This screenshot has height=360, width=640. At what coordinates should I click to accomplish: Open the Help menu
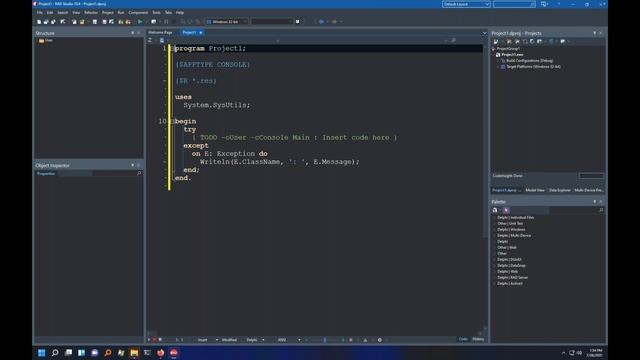coord(180,13)
